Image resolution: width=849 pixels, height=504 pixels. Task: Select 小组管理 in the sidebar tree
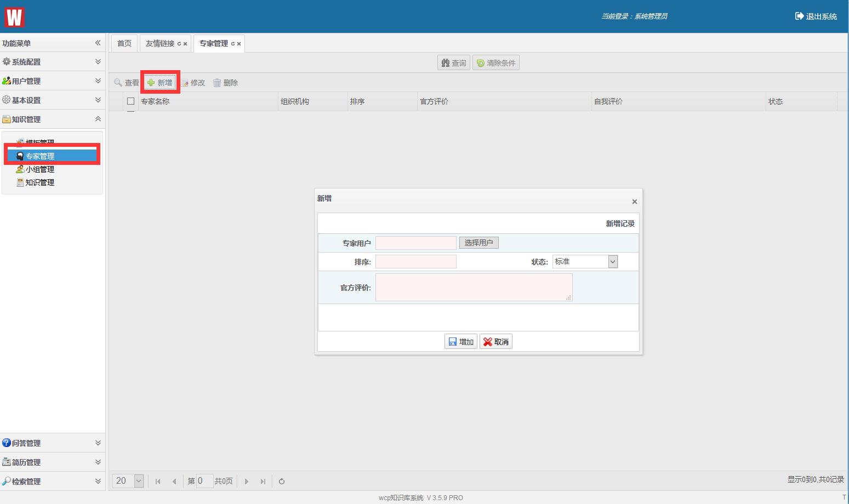pos(39,169)
